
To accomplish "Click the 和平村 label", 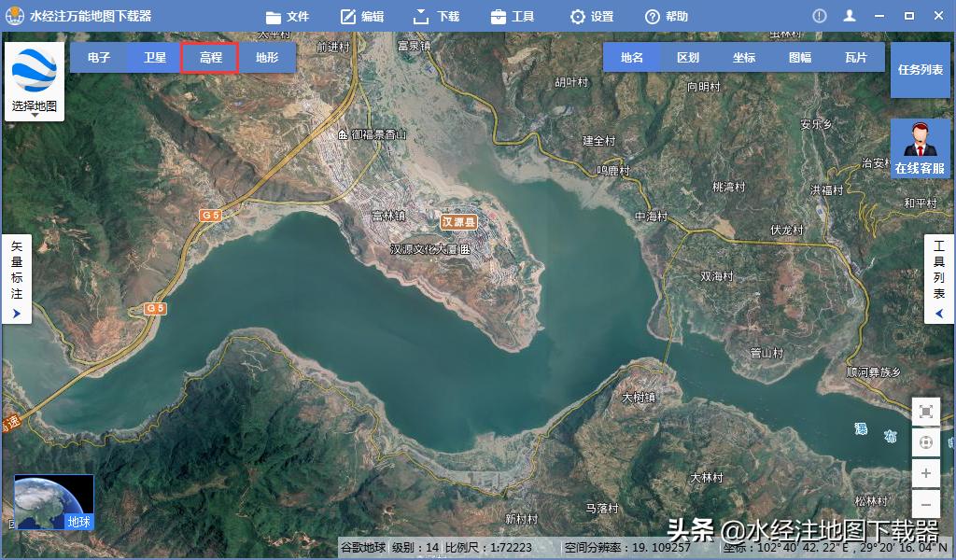I will pyautogui.click(x=920, y=203).
